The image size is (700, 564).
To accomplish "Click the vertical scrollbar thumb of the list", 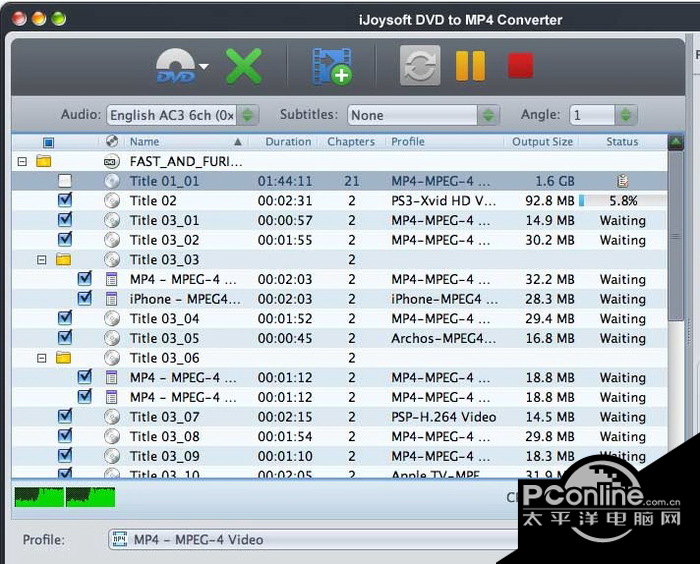I will (676, 235).
